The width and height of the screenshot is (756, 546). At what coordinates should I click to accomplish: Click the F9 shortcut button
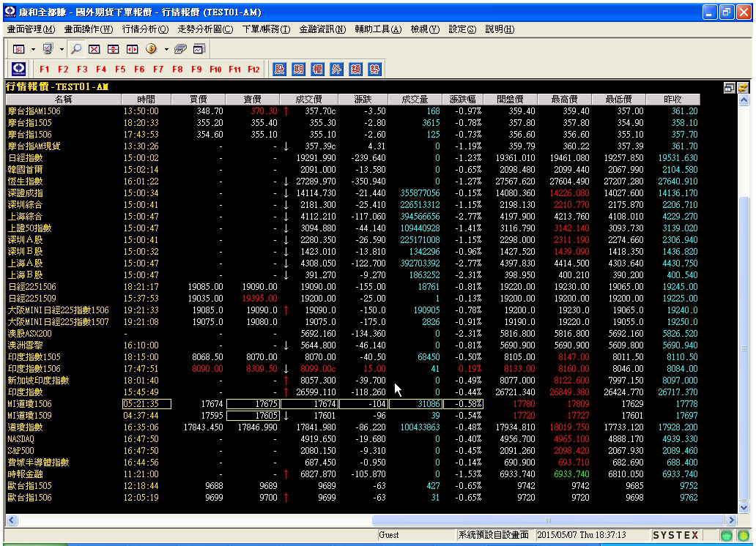coord(196,69)
